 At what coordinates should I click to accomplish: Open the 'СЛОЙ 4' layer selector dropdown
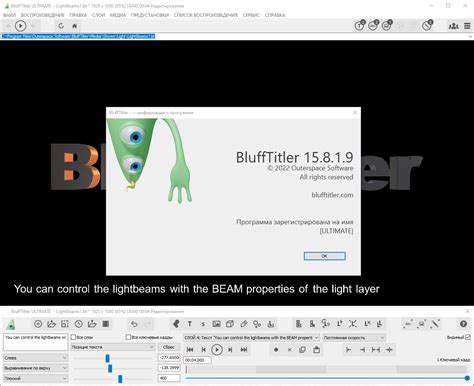(251, 337)
